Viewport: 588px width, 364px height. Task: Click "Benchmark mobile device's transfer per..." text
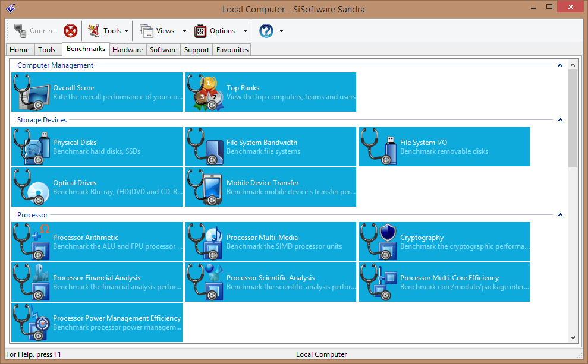pos(291,192)
